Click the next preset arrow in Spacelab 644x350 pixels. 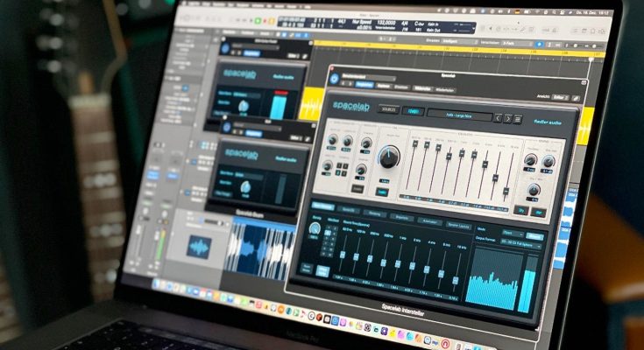(507, 118)
